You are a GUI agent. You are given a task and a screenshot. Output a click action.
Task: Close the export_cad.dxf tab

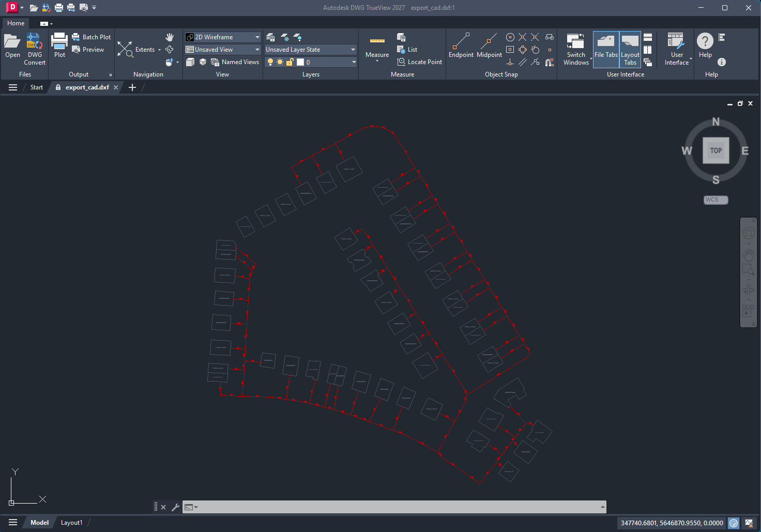[116, 87]
